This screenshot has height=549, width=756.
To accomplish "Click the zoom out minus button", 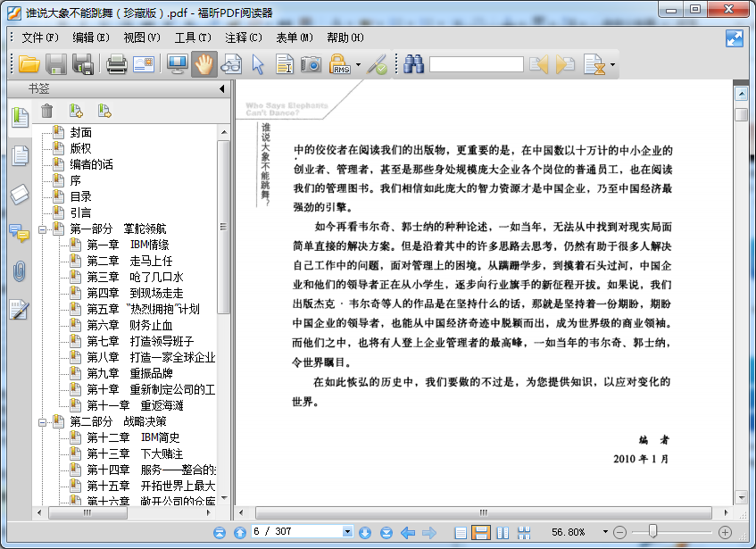I will click(619, 533).
